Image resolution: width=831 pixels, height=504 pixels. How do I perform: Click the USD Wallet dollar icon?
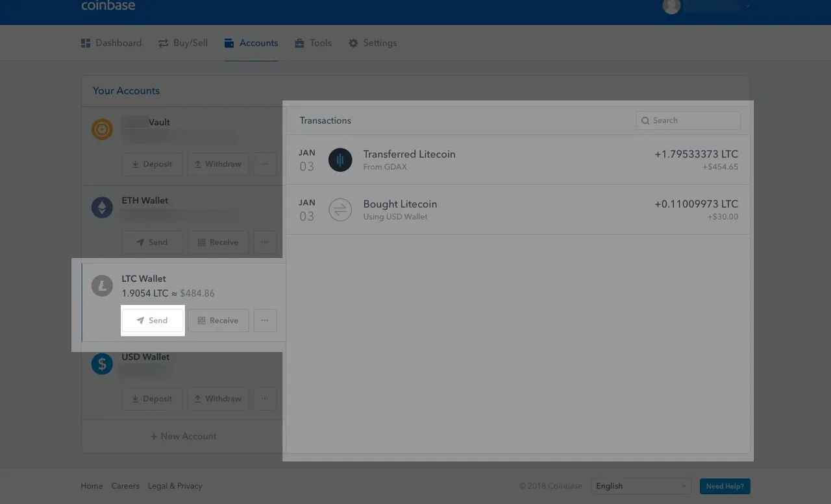tap(102, 364)
